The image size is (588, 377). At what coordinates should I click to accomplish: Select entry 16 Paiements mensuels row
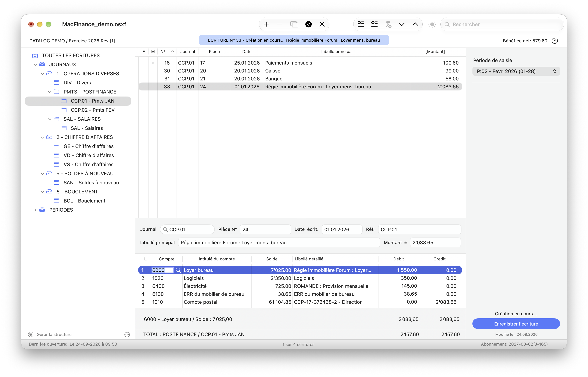pyautogui.click(x=300, y=63)
